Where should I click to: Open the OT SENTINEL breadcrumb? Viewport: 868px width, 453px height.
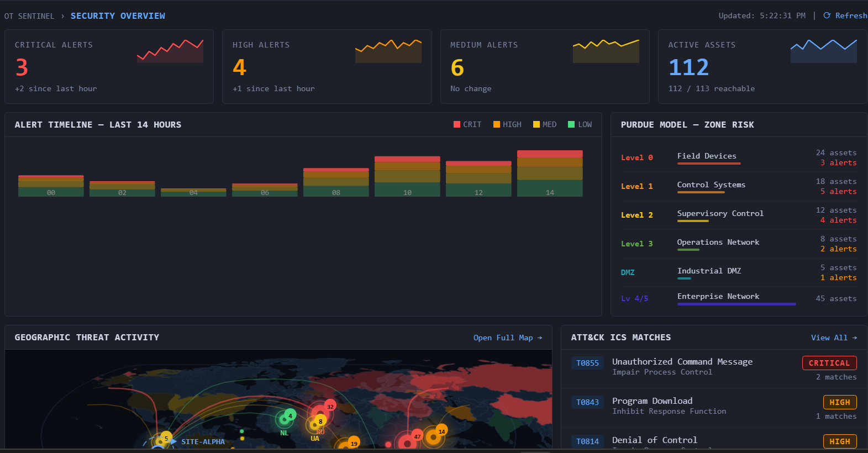[29, 16]
